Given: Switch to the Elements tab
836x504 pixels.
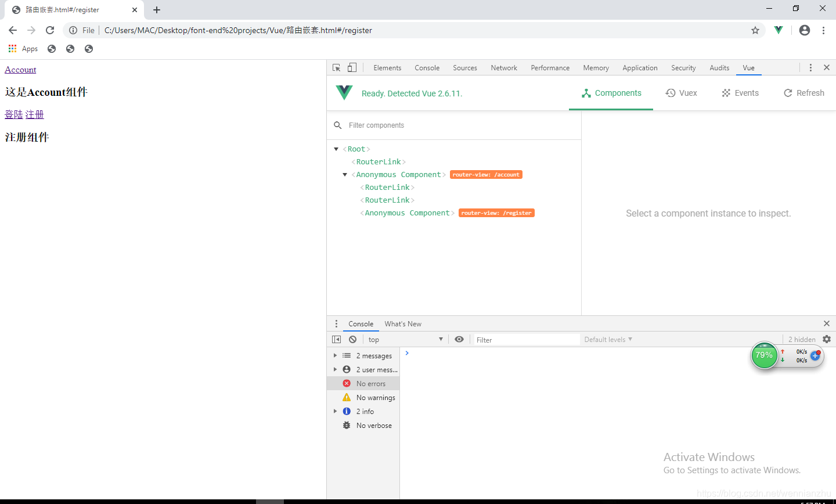Looking at the screenshot, I should [387, 68].
